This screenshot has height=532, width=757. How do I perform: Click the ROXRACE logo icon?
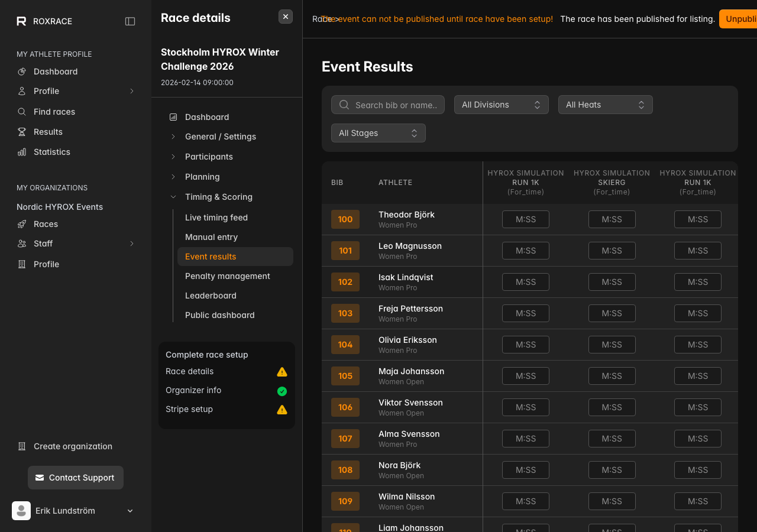tap(21, 21)
